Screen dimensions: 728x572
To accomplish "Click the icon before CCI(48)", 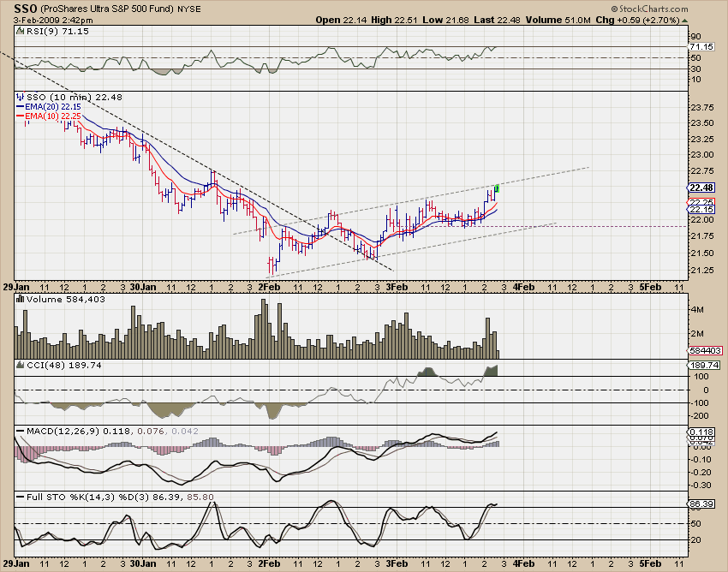I will [x=20, y=366].
